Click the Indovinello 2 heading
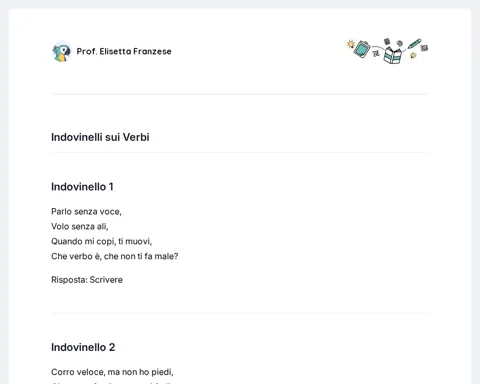Screen dimensions: 480x384 coord(83,347)
